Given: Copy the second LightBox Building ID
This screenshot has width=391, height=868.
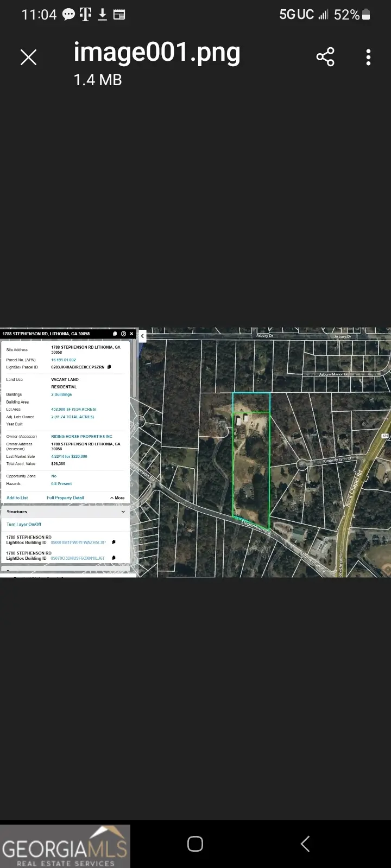Looking at the screenshot, I should (x=113, y=558).
